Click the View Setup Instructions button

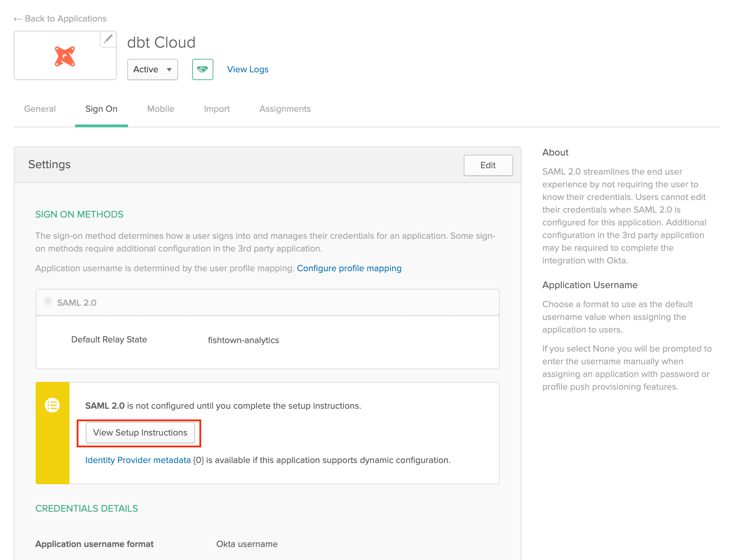click(x=140, y=433)
